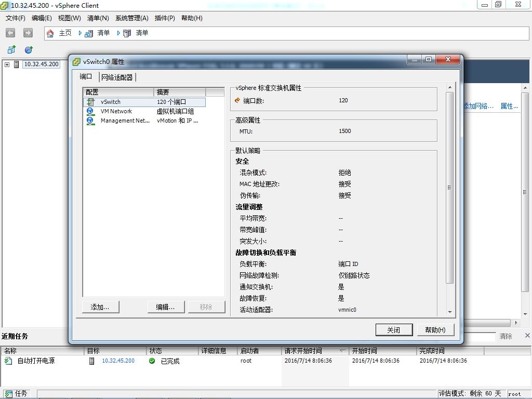Screen dimensions: 532x399
Task: Click dialog properties scrollbar down arrow
Action: click(450, 312)
